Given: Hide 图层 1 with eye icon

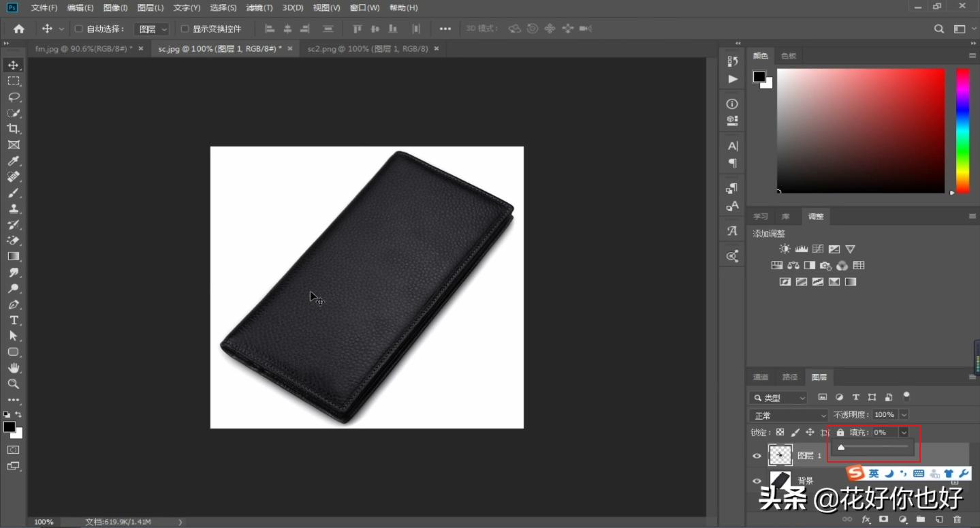Looking at the screenshot, I should coord(757,456).
